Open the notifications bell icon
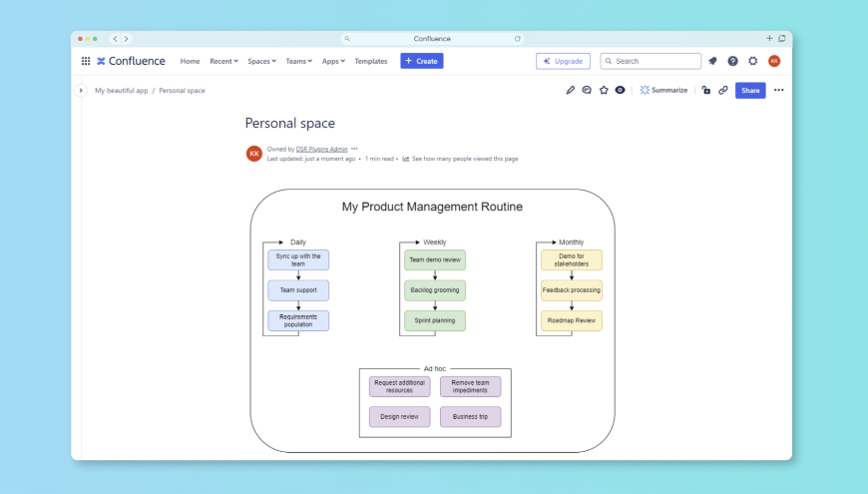868x494 pixels. tap(712, 61)
